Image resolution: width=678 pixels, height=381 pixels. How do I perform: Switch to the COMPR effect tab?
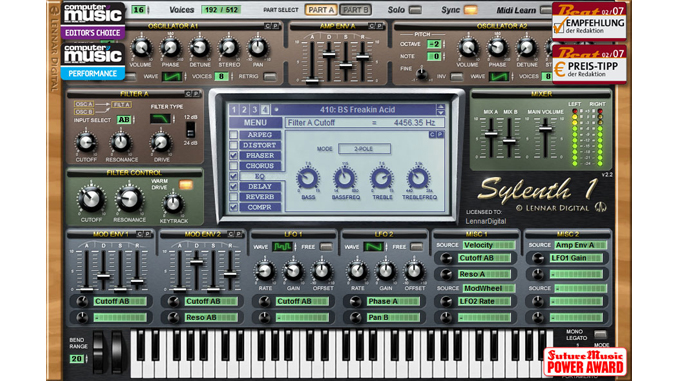click(260, 208)
